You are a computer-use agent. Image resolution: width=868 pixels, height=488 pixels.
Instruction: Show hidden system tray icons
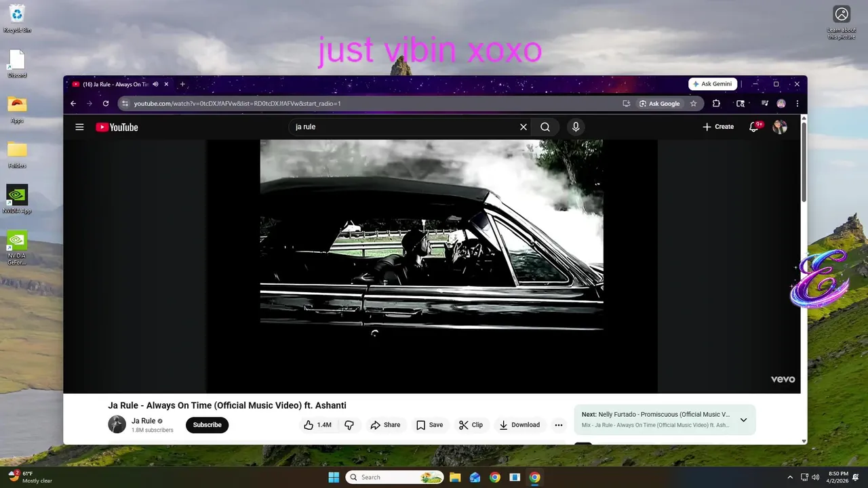(790, 477)
